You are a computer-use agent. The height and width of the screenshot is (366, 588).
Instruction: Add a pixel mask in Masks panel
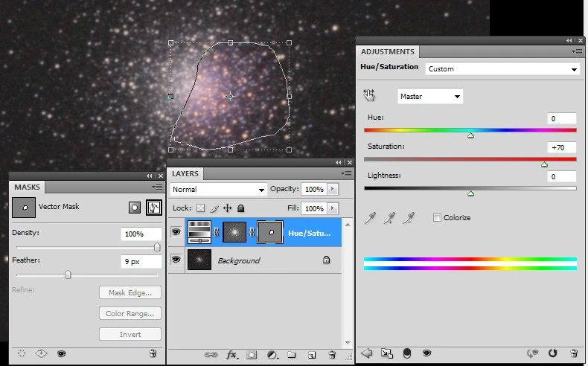pyautogui.click(x=135, y=208)
